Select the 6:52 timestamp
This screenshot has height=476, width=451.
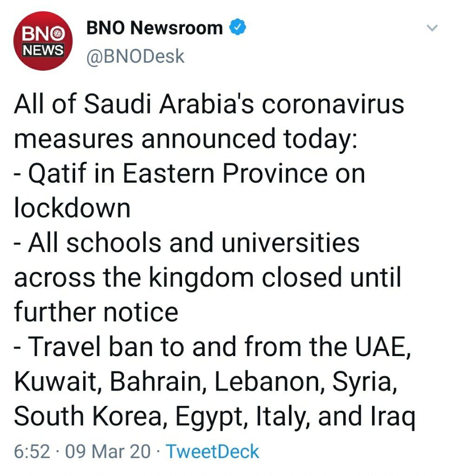[x=32, y=451]
